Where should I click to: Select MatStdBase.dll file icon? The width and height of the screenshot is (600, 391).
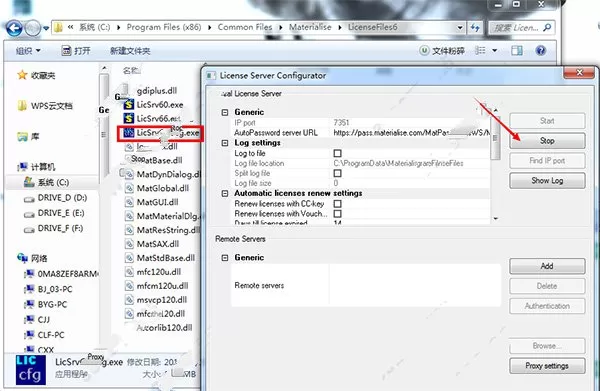pyautogui.click(x=129, y=258)
